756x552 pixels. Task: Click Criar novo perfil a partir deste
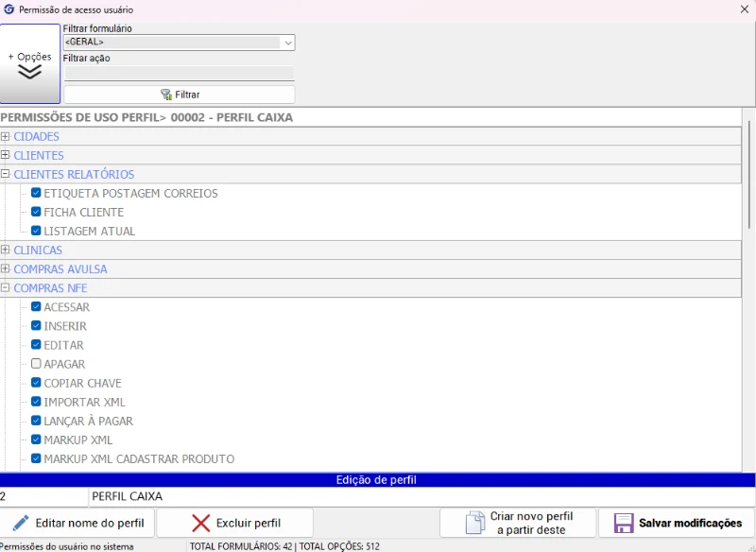click(x=518, y=523)
